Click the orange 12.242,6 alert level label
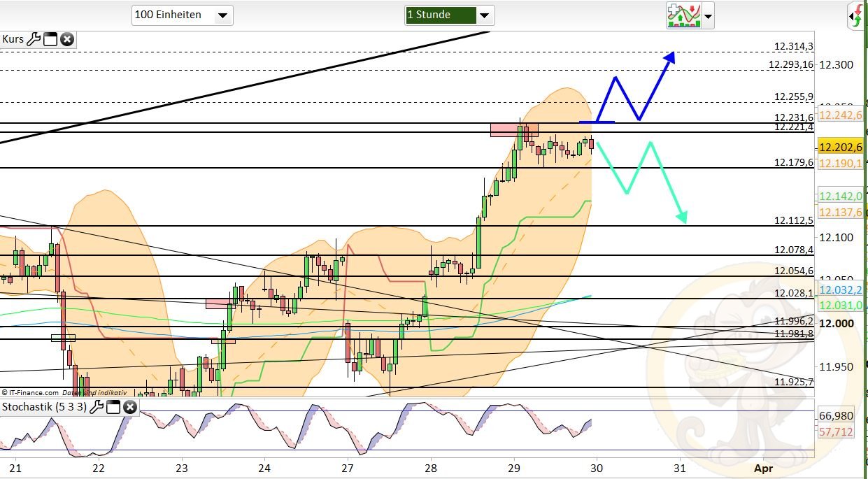 click(x=839, y=115)
